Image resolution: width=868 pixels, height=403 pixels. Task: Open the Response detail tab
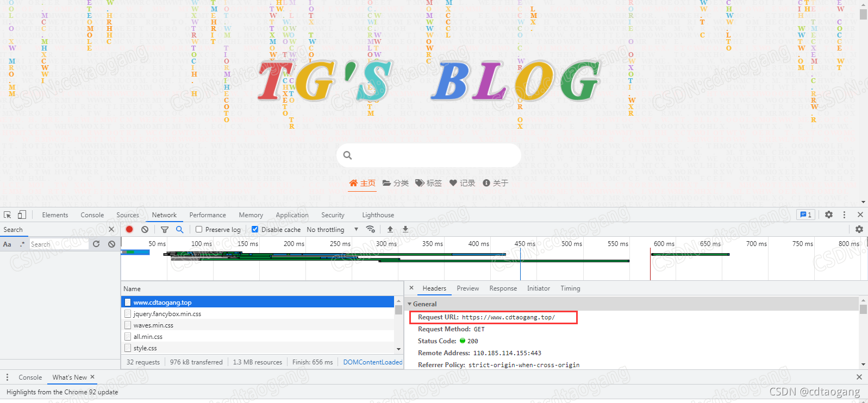click(x=503, y=288)
